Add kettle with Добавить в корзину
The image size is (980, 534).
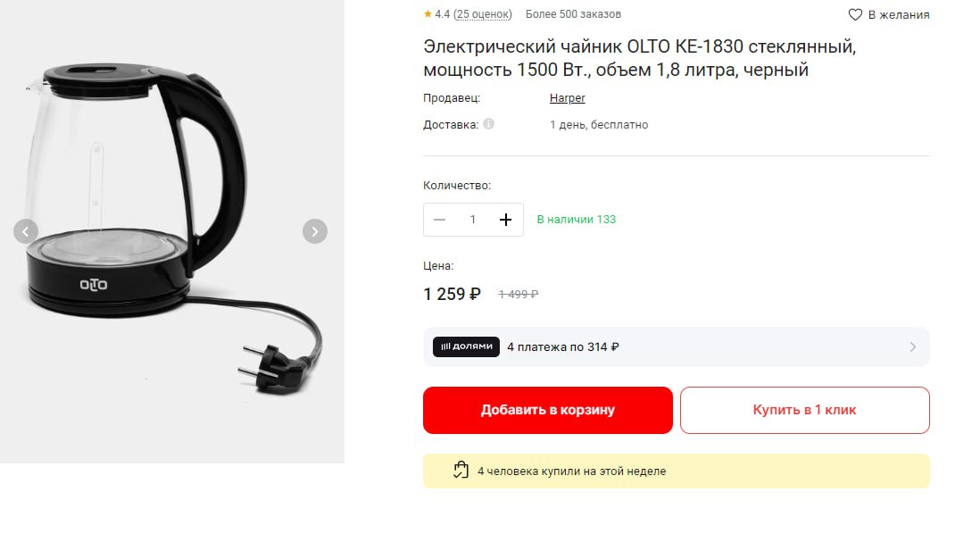(547, 410)
